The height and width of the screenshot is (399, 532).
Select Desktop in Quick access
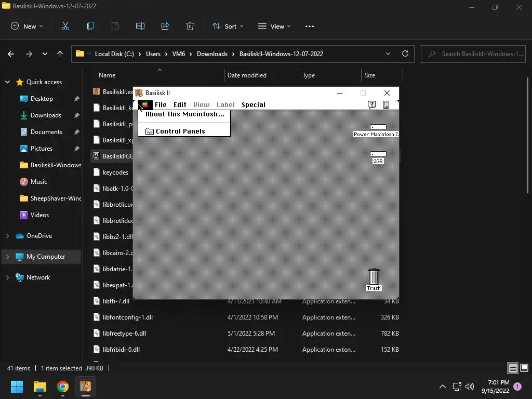click(x=42, y=99)
